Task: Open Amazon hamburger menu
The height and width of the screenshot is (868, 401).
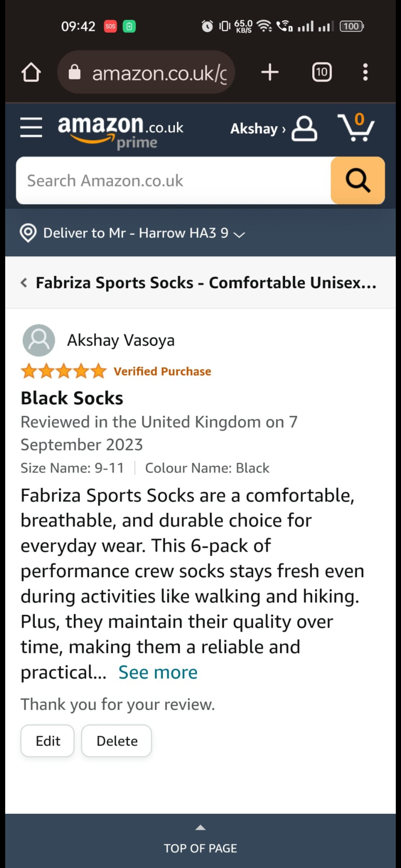Action: point(31,127)
